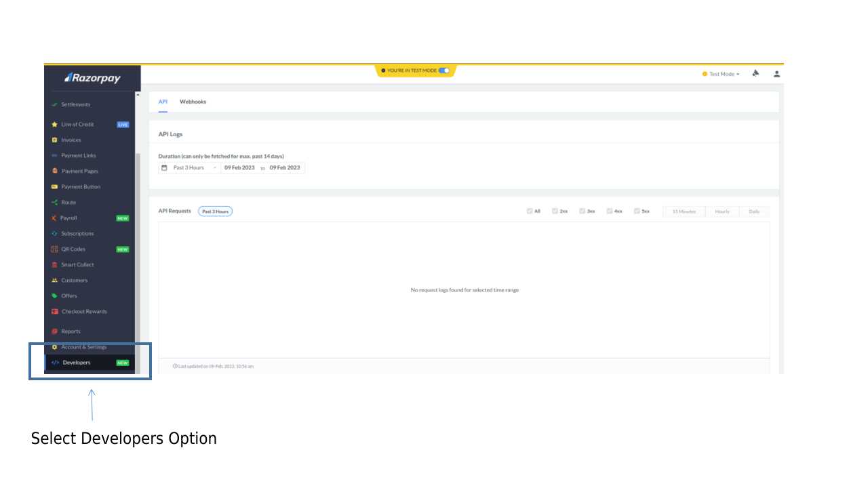Click the Payment Links icon
868x488 pixels.
tap(54, 155)
